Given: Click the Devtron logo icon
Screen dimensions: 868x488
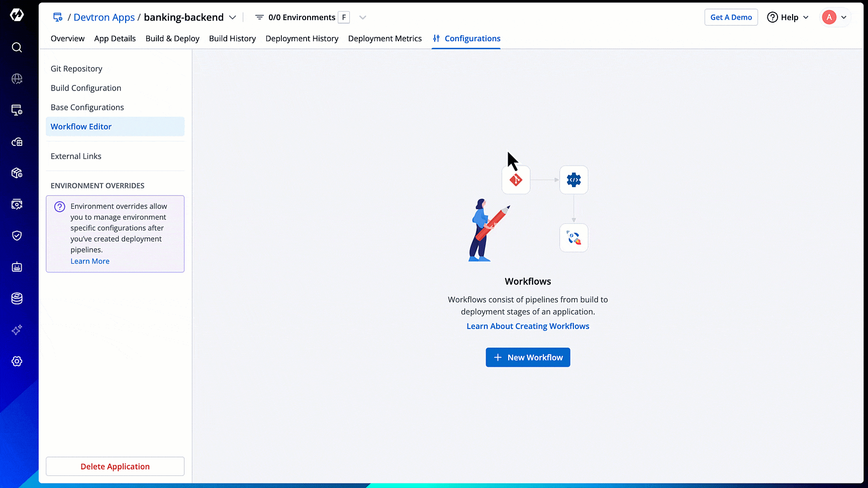Looking at the screenshot, I should [x=17, y=15].
